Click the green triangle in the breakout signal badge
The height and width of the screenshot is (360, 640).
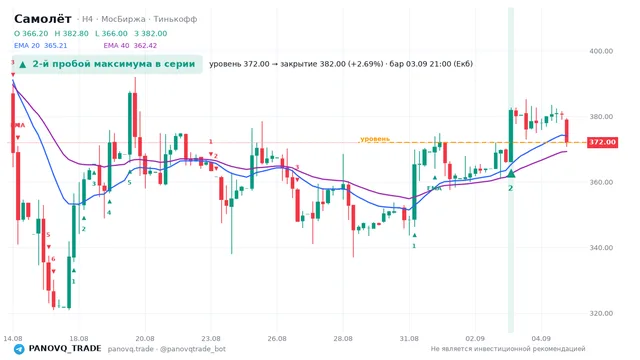(23, 64)
